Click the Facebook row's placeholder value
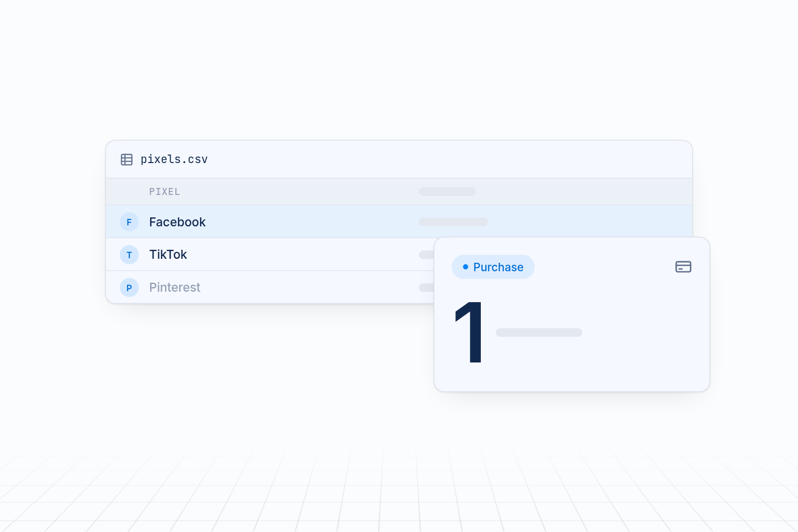This screenshot has width=798, height=532. tap(453, 222)
